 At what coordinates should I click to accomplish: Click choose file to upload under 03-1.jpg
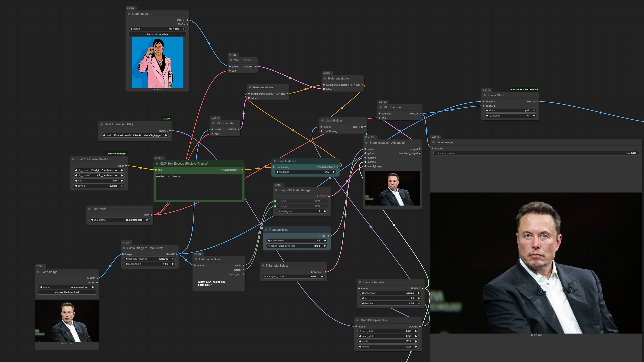158,34
